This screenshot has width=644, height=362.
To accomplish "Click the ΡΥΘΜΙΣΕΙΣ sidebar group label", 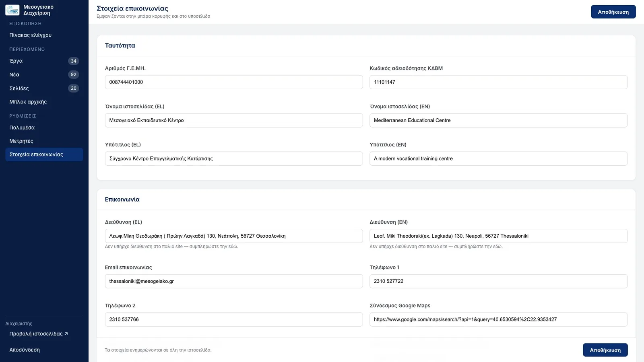I will coord(23,116).
